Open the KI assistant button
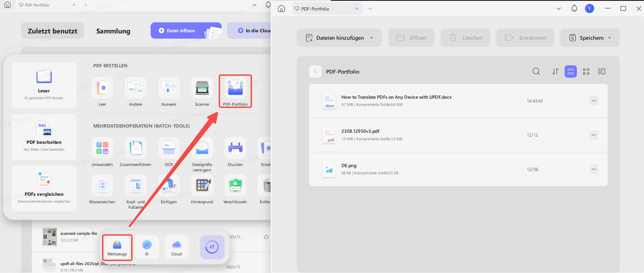The height and width of the screenshot is (273, 644). coord(147,247)
